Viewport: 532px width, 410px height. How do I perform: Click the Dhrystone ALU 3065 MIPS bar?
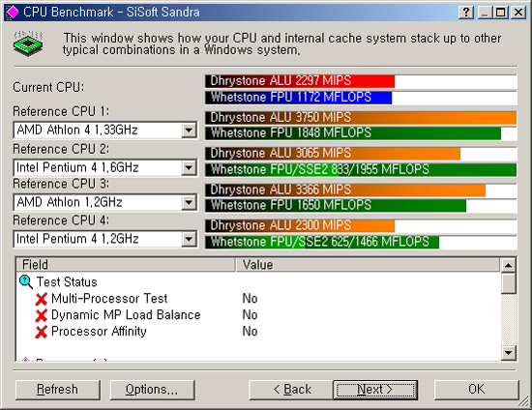361,154
